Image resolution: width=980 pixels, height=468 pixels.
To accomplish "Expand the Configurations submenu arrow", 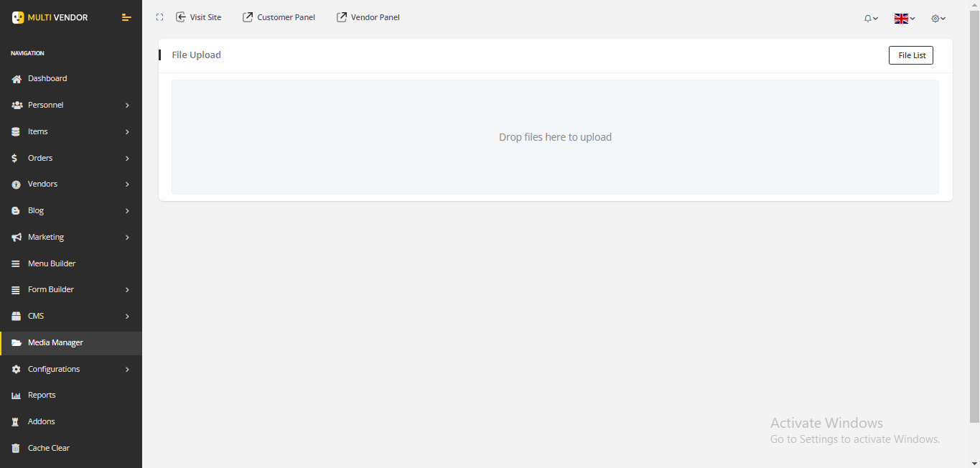I will click(x=127, y=370).
